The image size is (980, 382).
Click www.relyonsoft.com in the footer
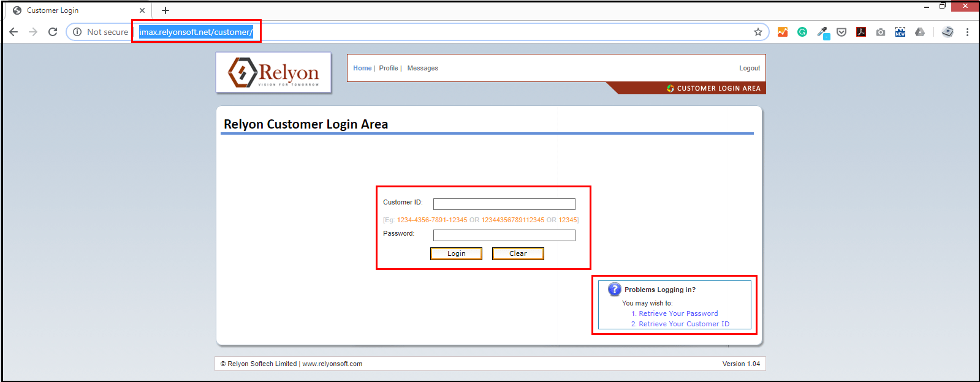pos(332,364)
